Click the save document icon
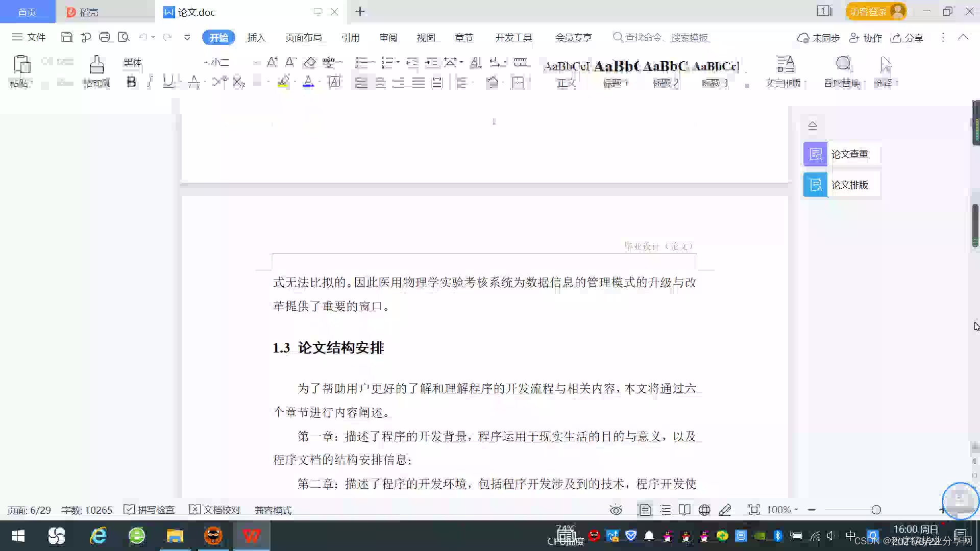 tap(66, 37)
